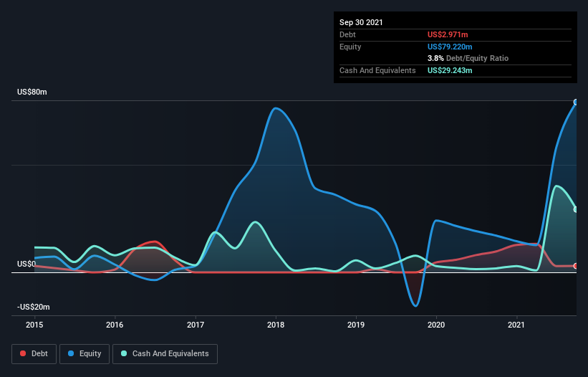Toggle Cash And Equivalents legend button
This screenshot has width=588, height=377.
click(x=165, y=354)
